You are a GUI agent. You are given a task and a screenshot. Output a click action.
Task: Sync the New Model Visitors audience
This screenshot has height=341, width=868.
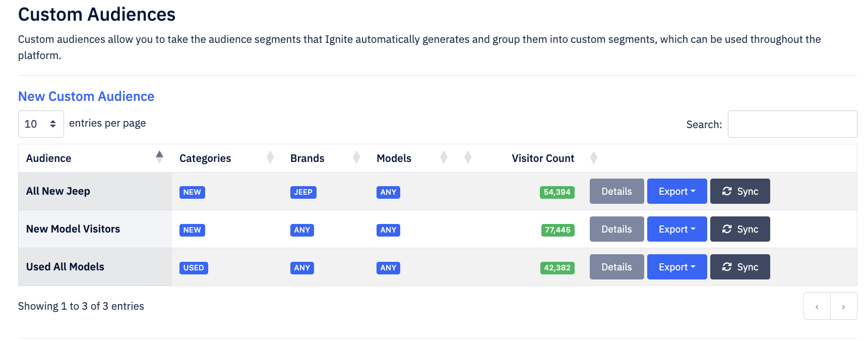(x=739, y=229)
